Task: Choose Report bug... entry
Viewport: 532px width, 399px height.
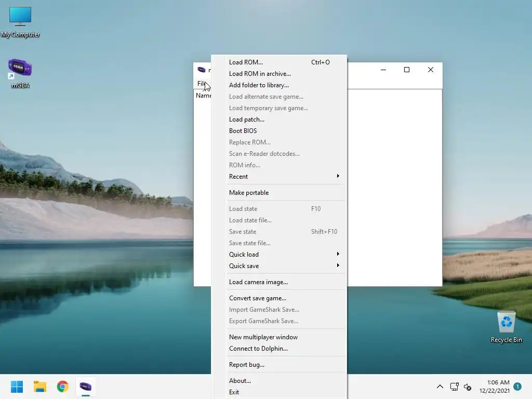Action: click(279, 365)
